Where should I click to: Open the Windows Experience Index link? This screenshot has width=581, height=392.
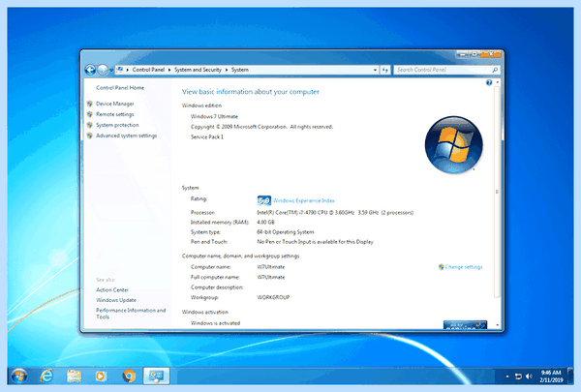tap(304, 200)
